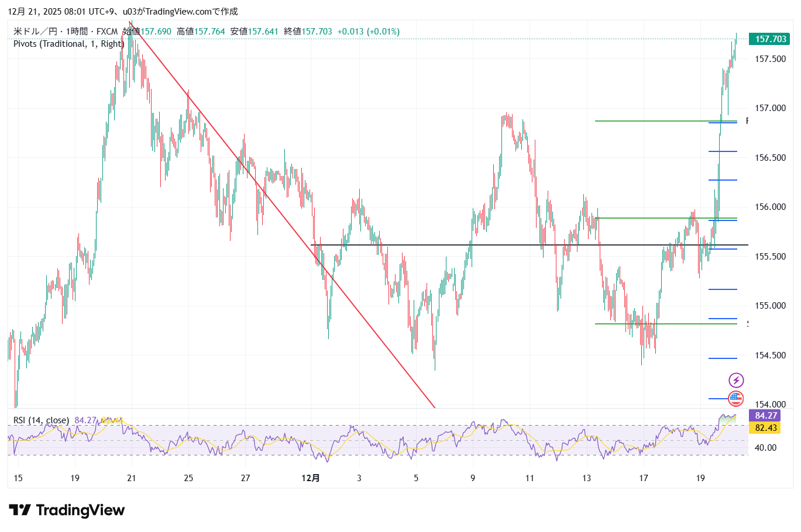Click the +0.013 (+0.01%) change value
The width and height of the screenshot is (801, 532).
(368, 32)
